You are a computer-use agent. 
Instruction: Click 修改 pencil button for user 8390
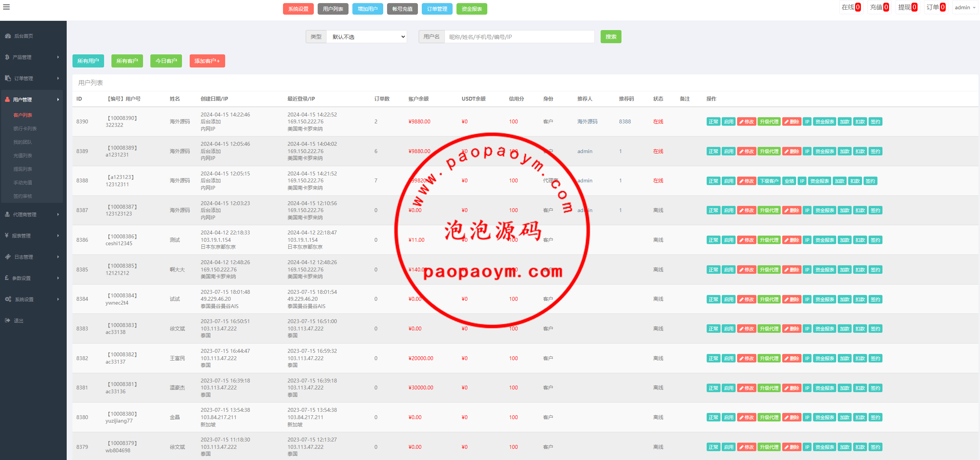747,122
